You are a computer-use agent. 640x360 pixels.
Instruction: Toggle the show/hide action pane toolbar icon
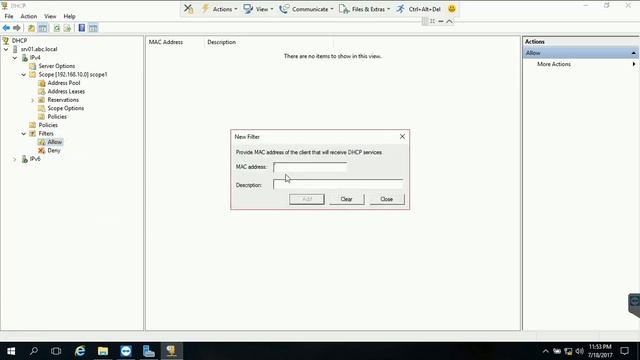coord(93,28)
